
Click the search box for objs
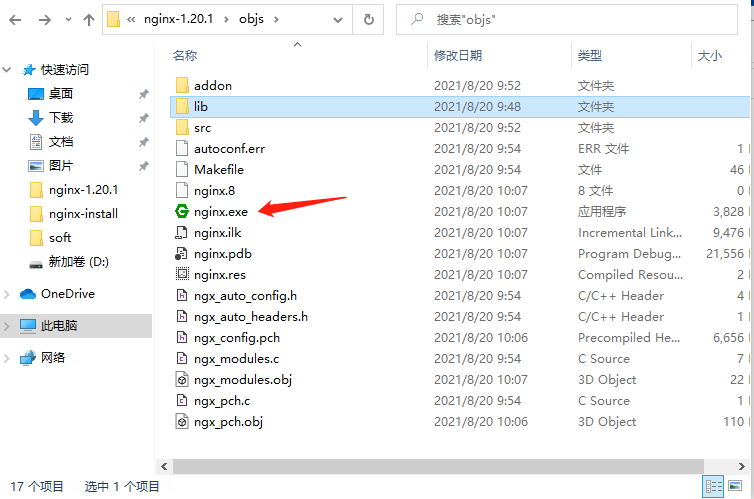coord(566,20)
